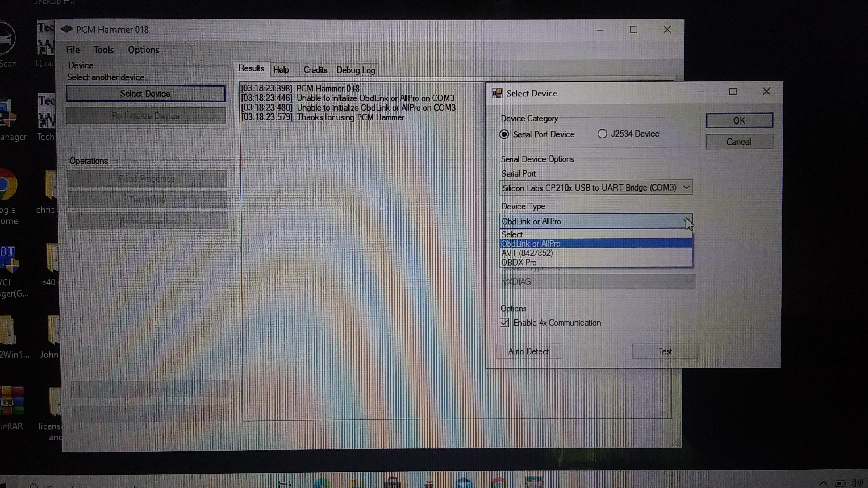868x488 pixels.
Task: Switch to the Help tab
Action: (x=281, y=70)
